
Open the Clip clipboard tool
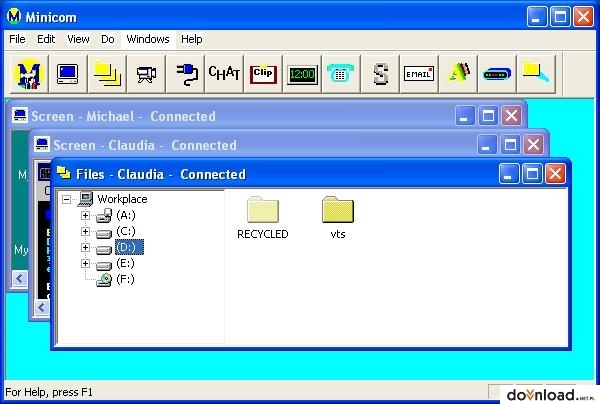263,74
